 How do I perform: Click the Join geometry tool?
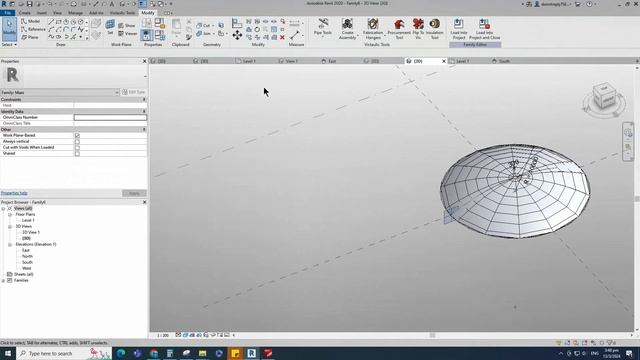(x=205, y=33)
